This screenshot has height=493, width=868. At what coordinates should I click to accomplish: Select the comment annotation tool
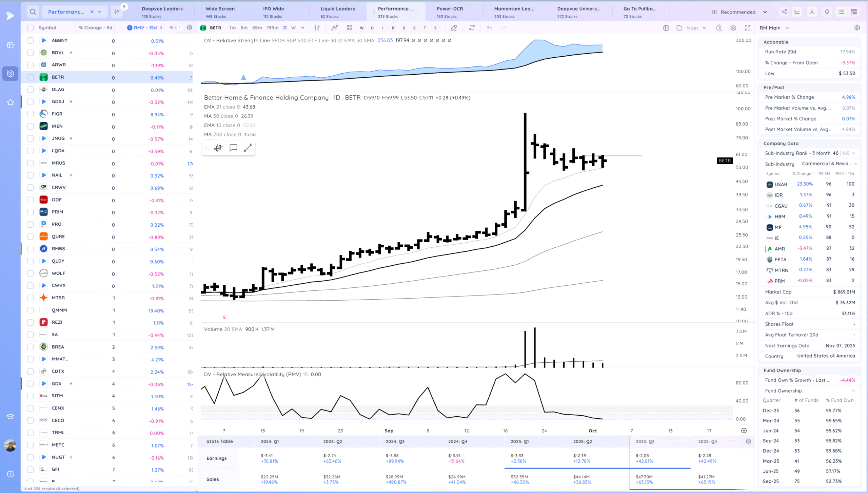233,148
